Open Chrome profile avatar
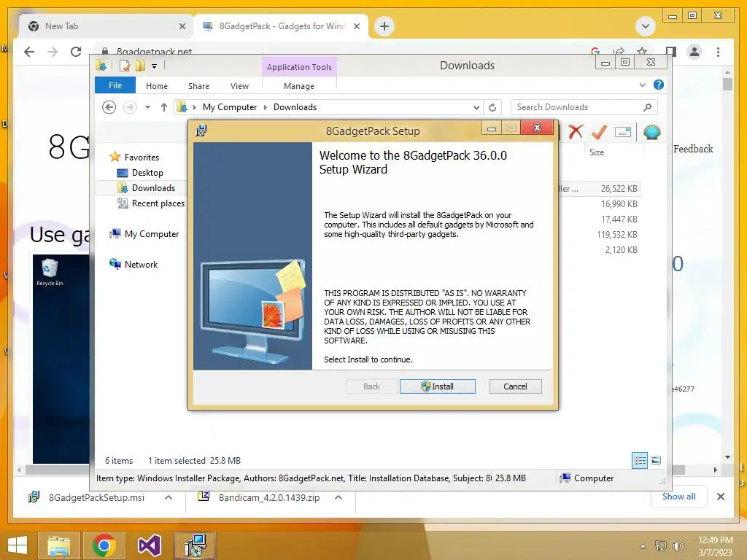 (694, 52)
